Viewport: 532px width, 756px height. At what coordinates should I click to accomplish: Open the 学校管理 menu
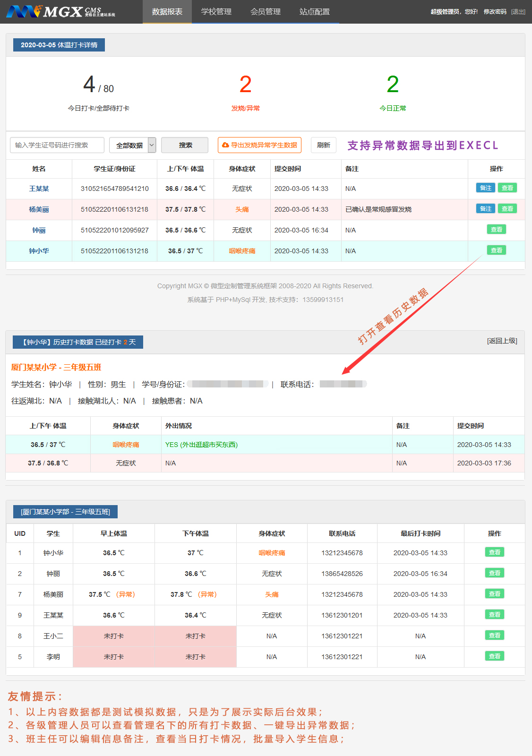click(x=216, y=11)
